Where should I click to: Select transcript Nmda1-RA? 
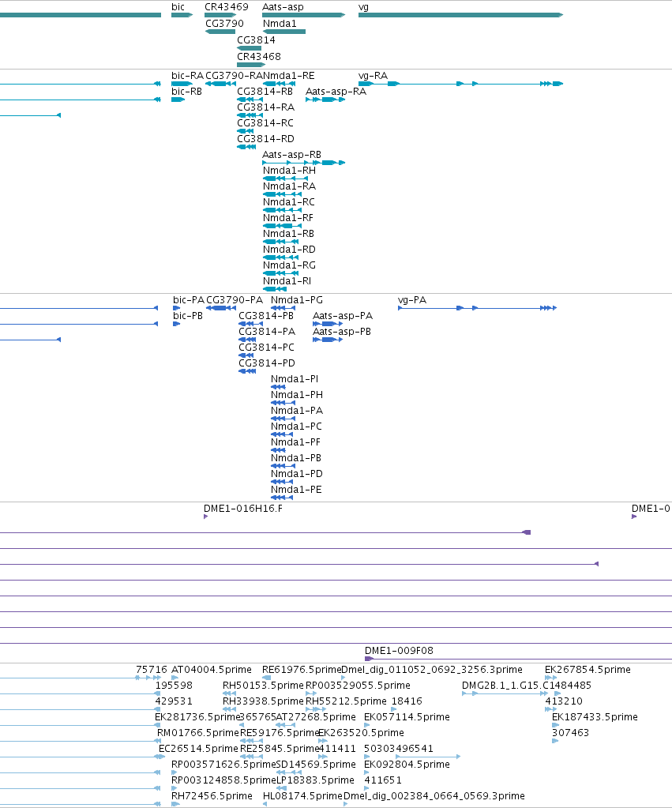[283, 194]
